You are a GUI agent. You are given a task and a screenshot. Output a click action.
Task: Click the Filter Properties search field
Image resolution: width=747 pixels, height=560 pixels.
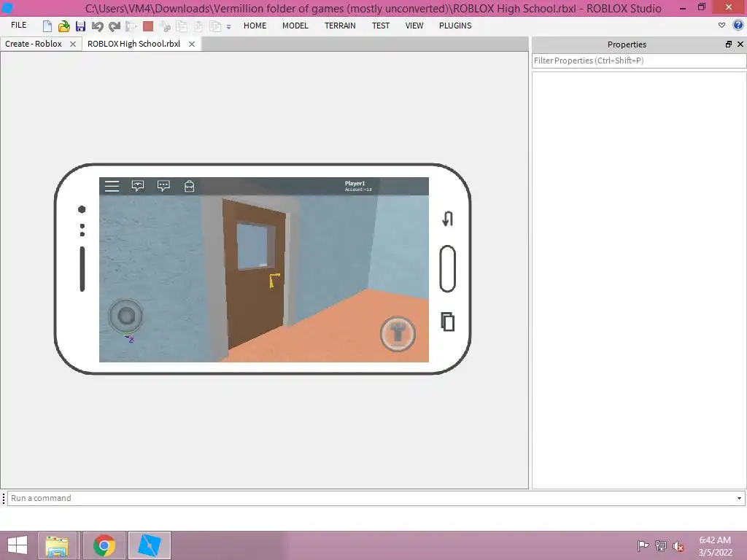(x=639, y=61)
